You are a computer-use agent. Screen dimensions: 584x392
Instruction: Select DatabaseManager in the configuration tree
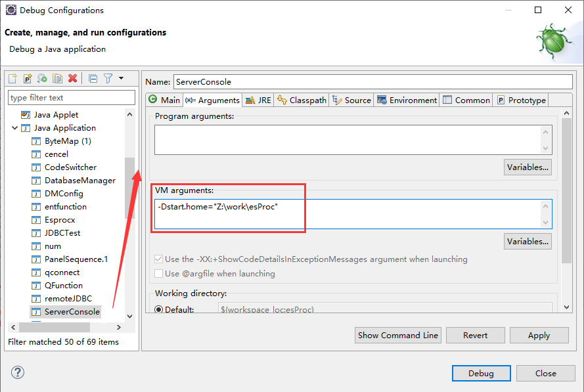click(x=79, y=181)
